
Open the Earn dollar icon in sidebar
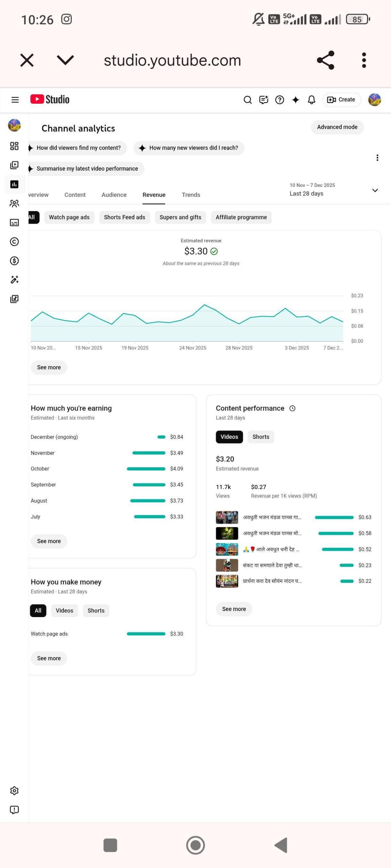click(x=14, y=261)
